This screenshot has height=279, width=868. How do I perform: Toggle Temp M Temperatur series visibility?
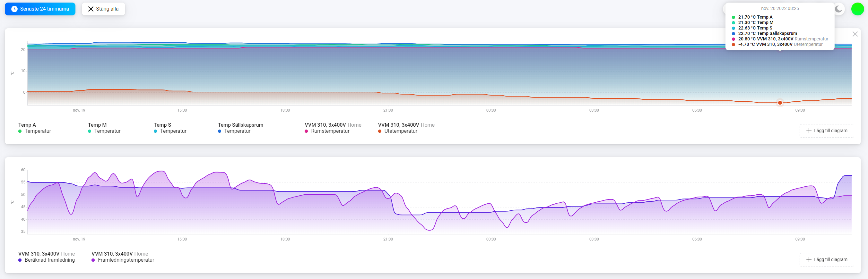(x=104, y=128)
